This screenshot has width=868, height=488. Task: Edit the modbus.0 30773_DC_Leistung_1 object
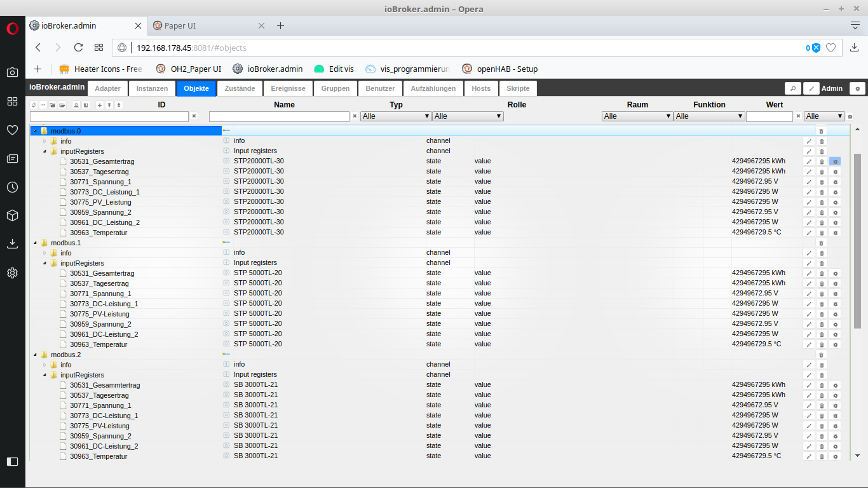click(x=808, y=192)
